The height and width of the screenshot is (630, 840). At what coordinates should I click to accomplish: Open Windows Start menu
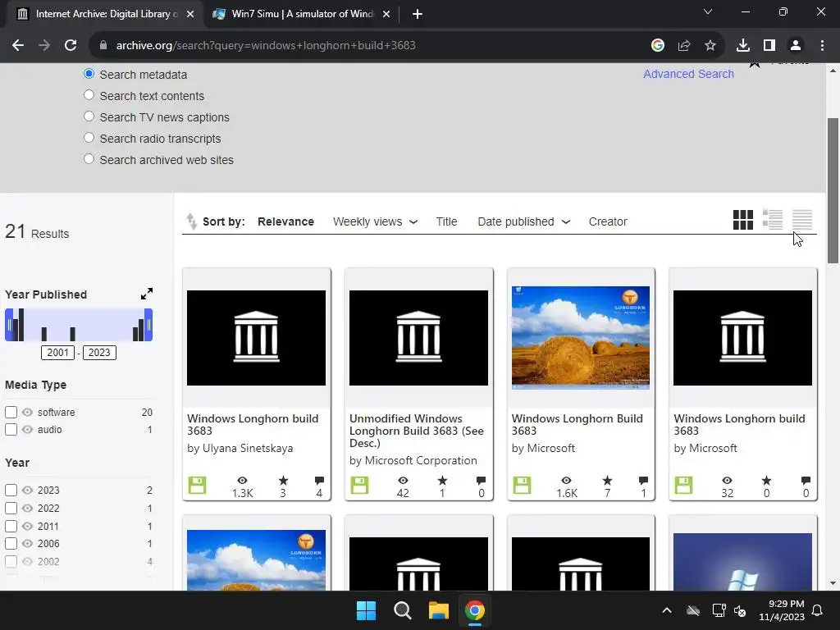[367, 610]
